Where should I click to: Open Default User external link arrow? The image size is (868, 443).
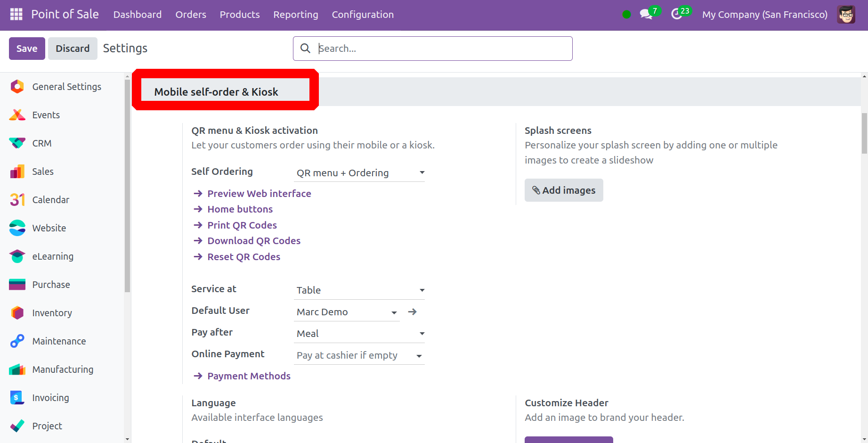pyautogui.click(x=413, y=312)
